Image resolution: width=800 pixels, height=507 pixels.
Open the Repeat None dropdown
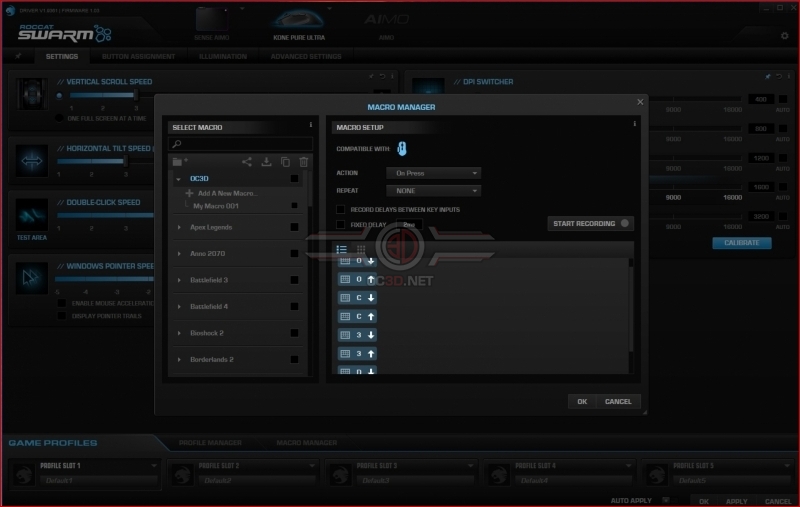point(434,191)
